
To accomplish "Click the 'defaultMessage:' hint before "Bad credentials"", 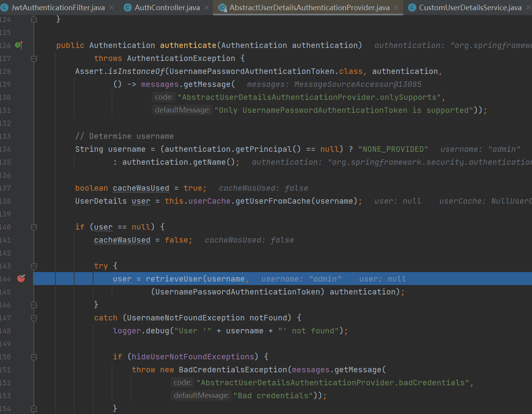I will [201, 395].
